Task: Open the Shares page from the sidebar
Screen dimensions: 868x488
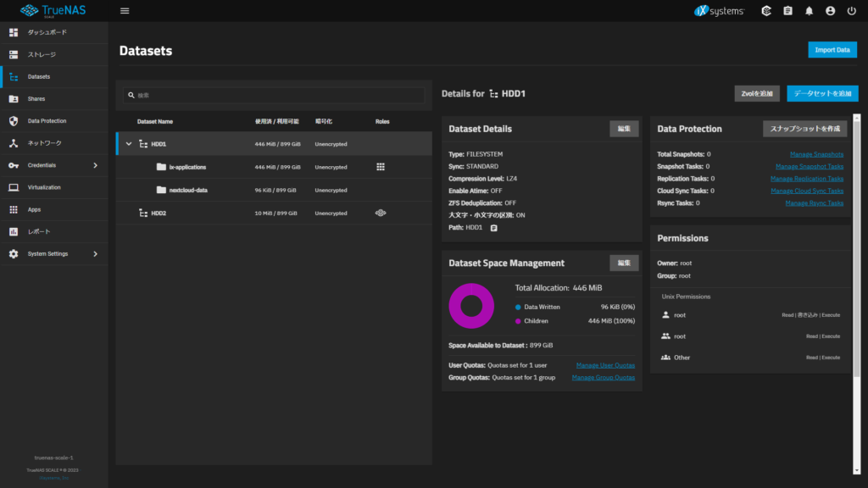Action: point(53,98)
